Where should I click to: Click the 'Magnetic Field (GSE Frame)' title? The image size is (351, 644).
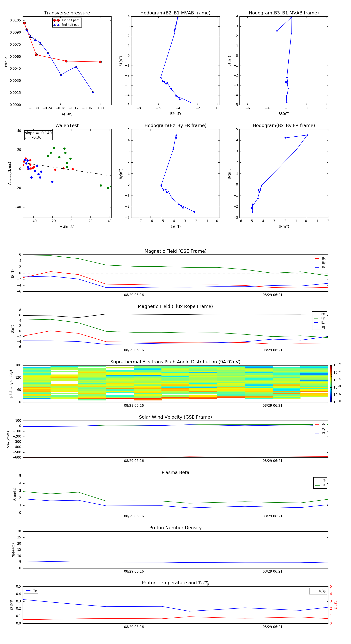pos(175,251)
